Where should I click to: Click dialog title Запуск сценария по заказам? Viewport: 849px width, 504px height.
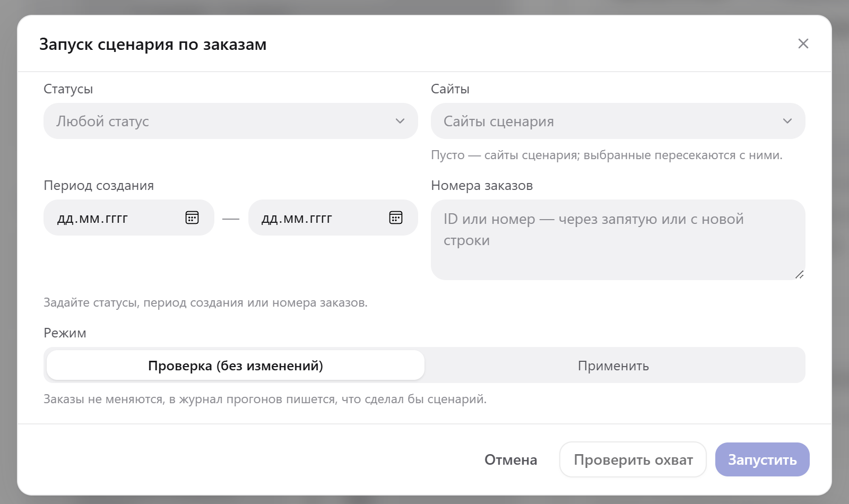pos(153,44)
